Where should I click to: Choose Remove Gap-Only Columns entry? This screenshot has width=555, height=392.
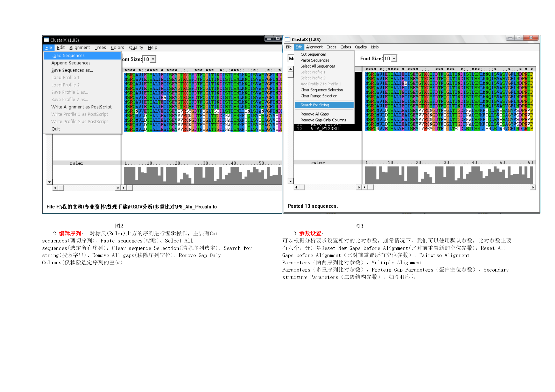324,120
